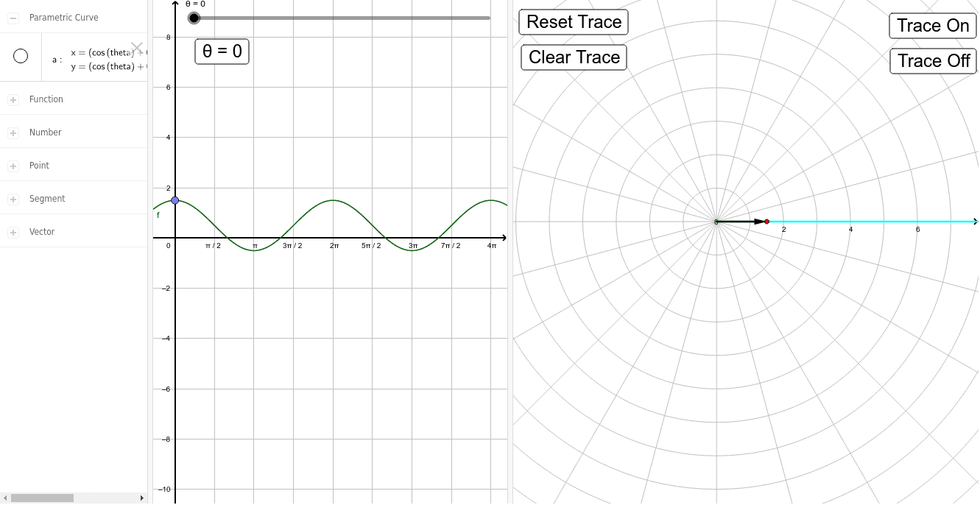Click the horizontal scrollbar thumb
The image size is (980, 505).
coord(42,498)
